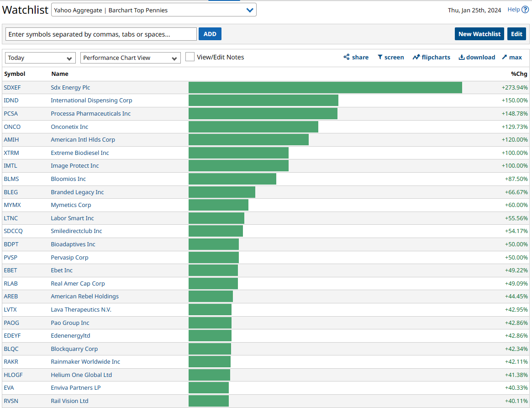Open the watchlist selector dropdown
This screenshot has height=408, width=532.
tap(154, 10)
